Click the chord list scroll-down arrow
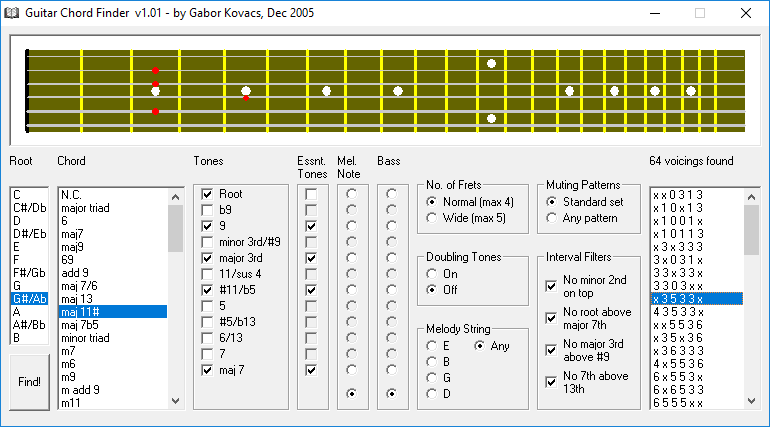 (x=176, y=401)
